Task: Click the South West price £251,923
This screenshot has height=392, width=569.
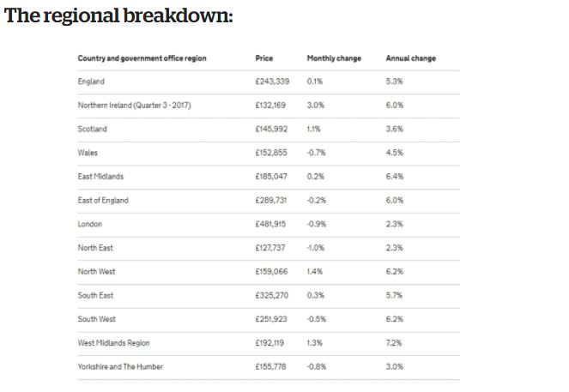Action: coord(273,319)
